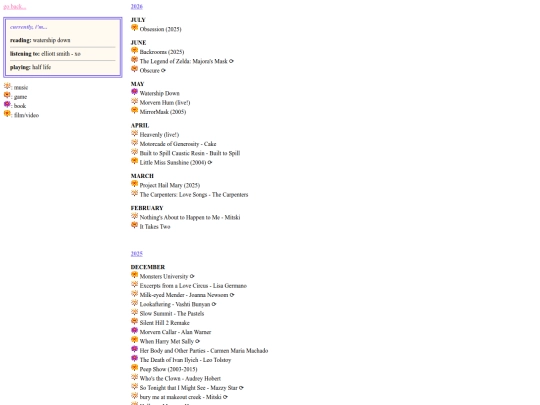Click the MARCH month heading
The height and width of the screenshot is (405, 540).
click(x=142, y=176)
